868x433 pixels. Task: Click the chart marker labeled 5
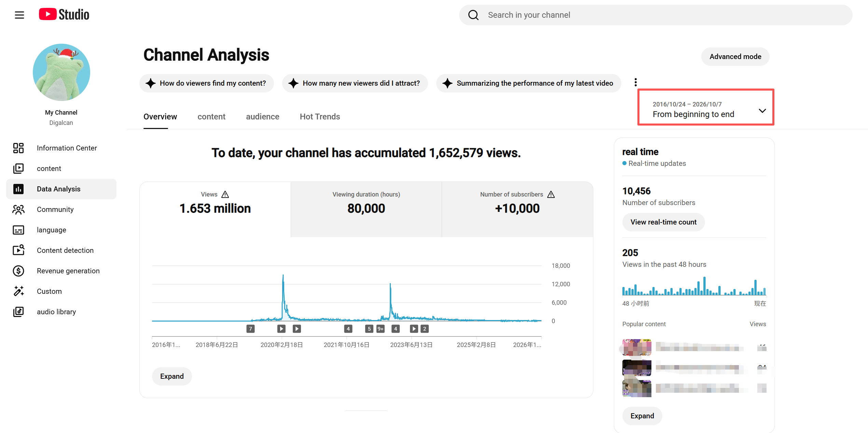tap(369, 329)
